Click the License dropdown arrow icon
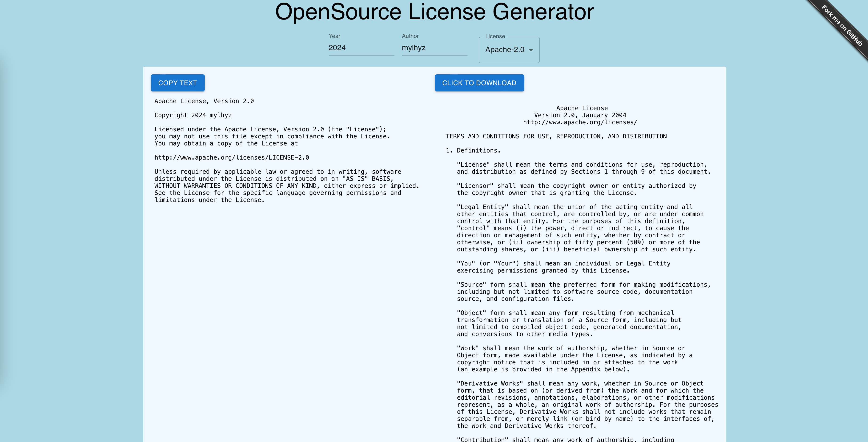The width and height of the screenshot is (868, 442). click(x=531, y=50)
